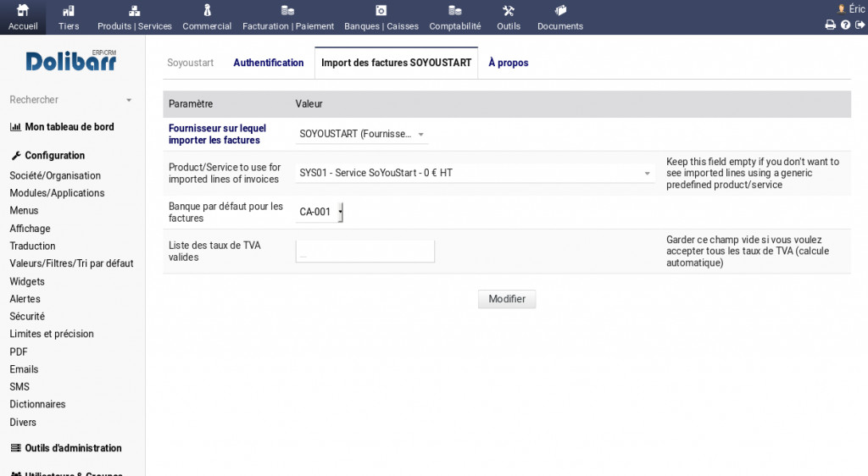The image size is (868, 476).
Task: Open the Configuration section link
Action: coord(55,155)
